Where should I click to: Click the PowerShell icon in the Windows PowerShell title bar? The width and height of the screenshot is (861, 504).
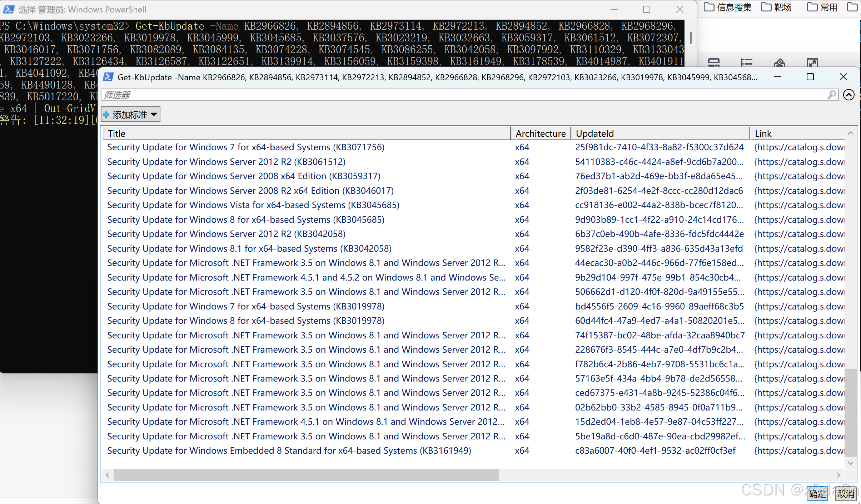[x=9, y=9]
